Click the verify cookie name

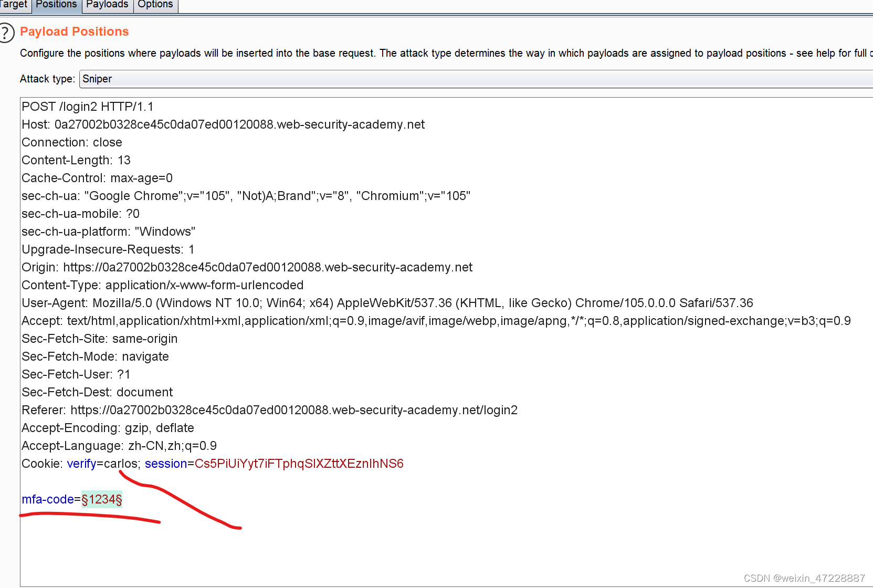82,464
